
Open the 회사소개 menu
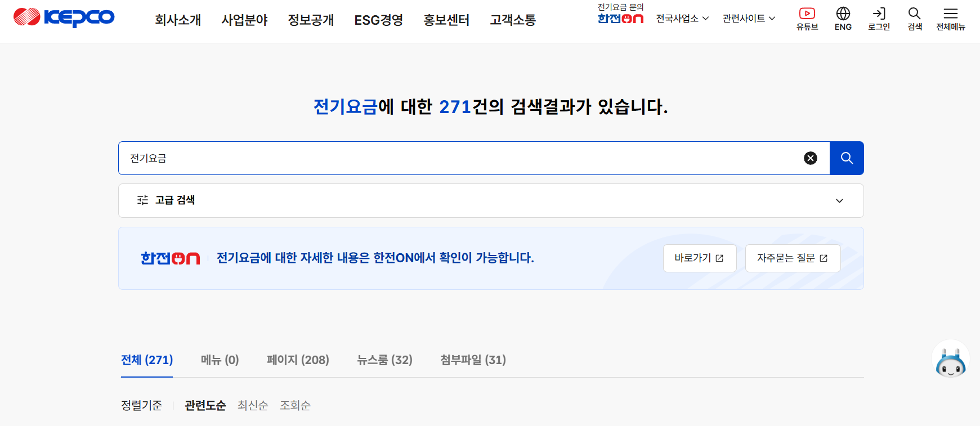coord(178,20)
